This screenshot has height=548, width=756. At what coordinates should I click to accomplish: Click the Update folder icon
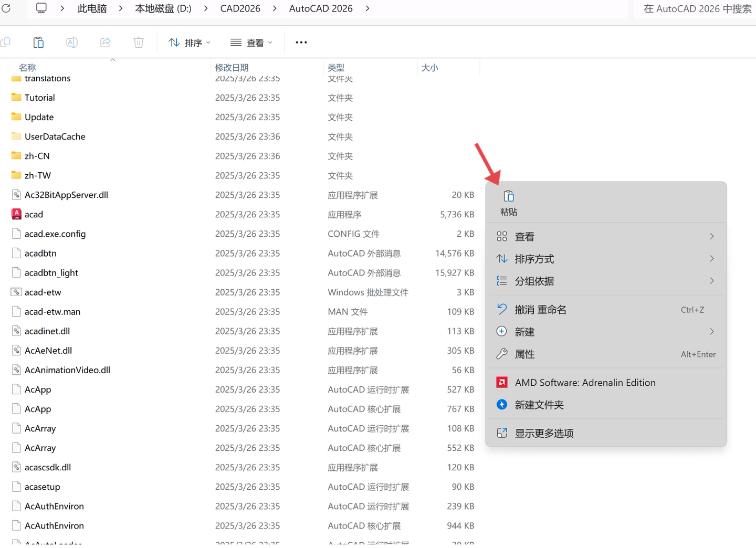(x=16, y=117)
